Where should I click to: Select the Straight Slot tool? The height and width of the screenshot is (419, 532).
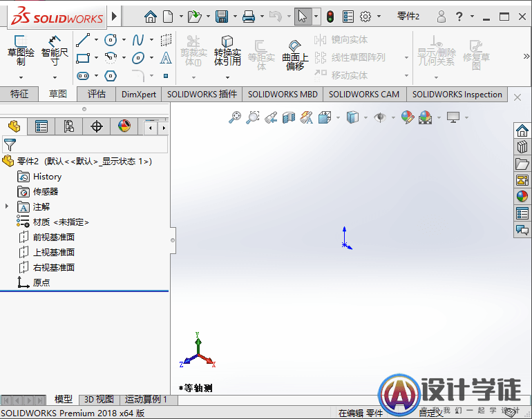click(83, 76)
